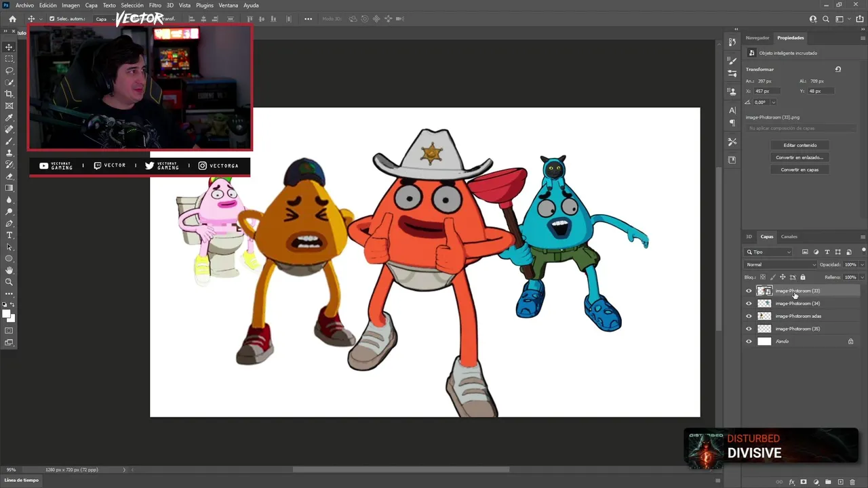The image size is (868, 488).
Task: Reset transform in Properties panel
Action: click(x=838, y=69)
